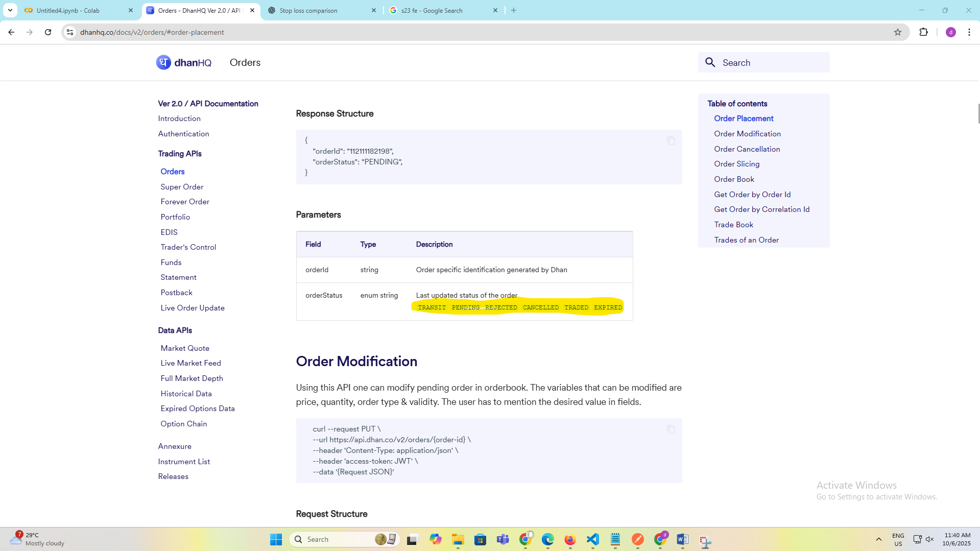Reload the current page
Screen dimensions: 980x551
[48, 32]
